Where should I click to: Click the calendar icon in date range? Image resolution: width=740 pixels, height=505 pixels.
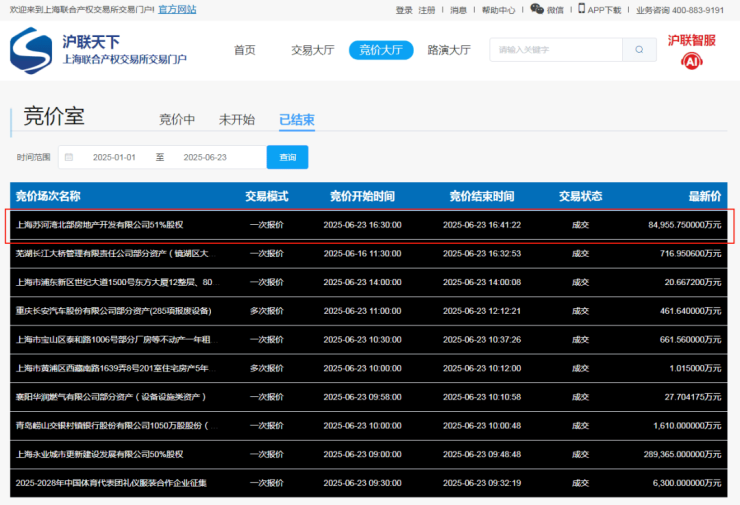[x=68, y=157]
